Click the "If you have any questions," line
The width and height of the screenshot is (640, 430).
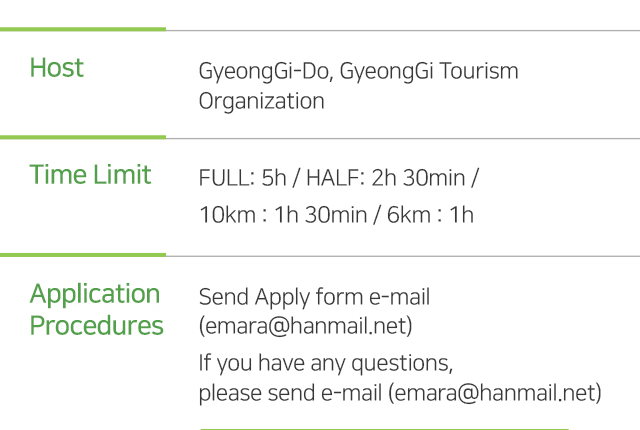pos(326,363)
